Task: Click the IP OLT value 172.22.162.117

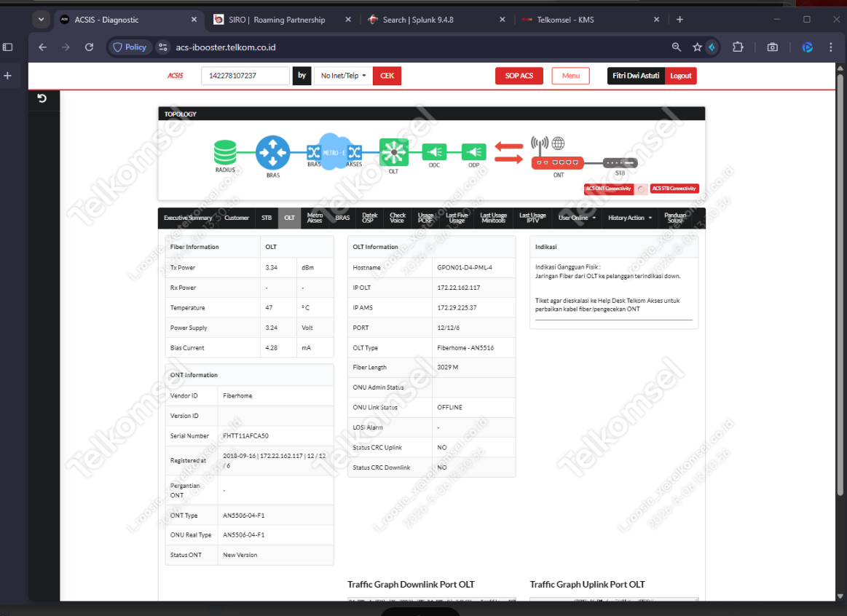Action: pos(459,288)
